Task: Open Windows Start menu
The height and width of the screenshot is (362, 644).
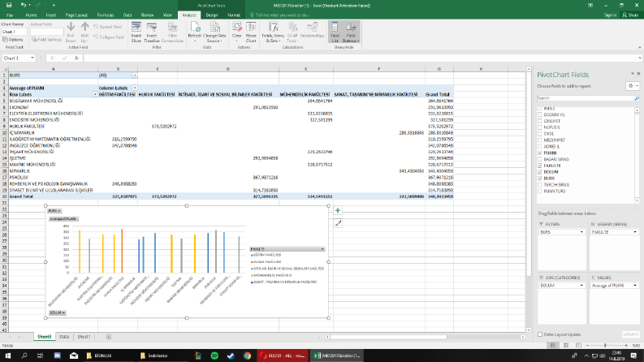Action: pos(8,356)
